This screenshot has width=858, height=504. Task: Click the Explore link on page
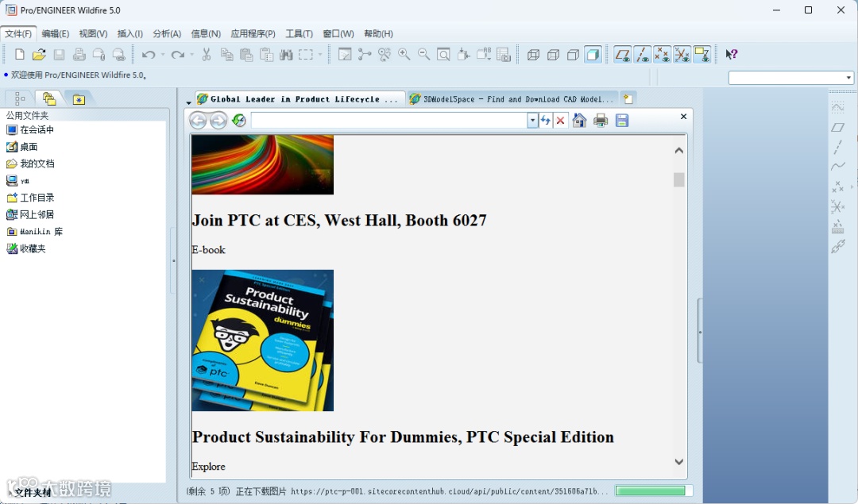point(208,466)
